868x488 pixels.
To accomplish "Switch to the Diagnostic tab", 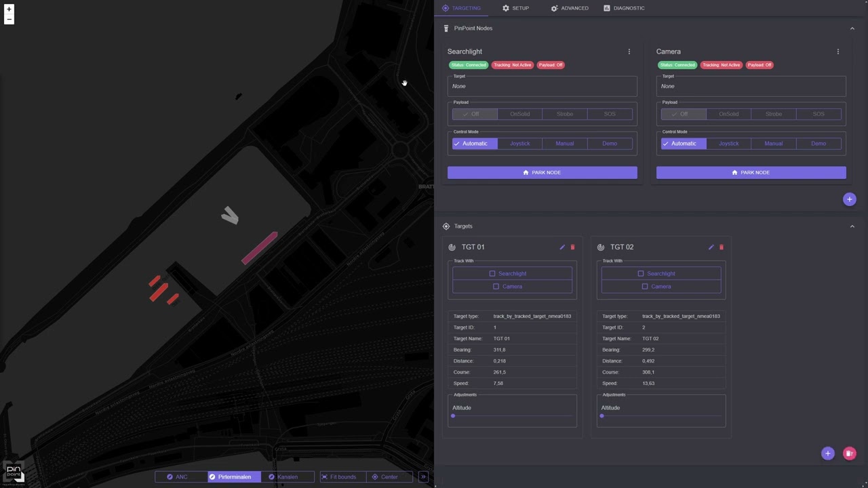I will (624, 8).
